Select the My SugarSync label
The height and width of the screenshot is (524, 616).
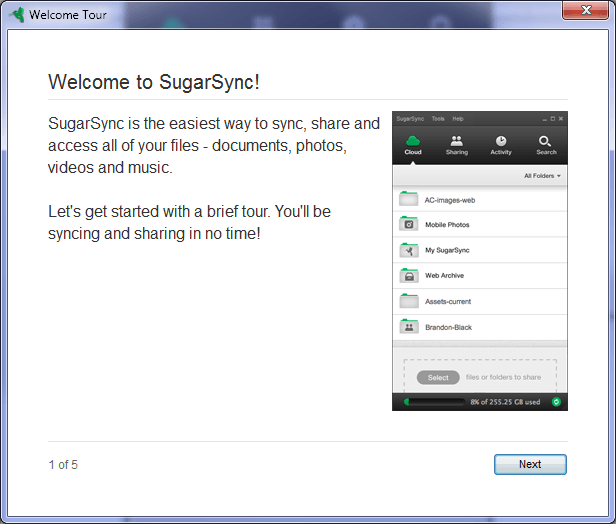(447, 250)
